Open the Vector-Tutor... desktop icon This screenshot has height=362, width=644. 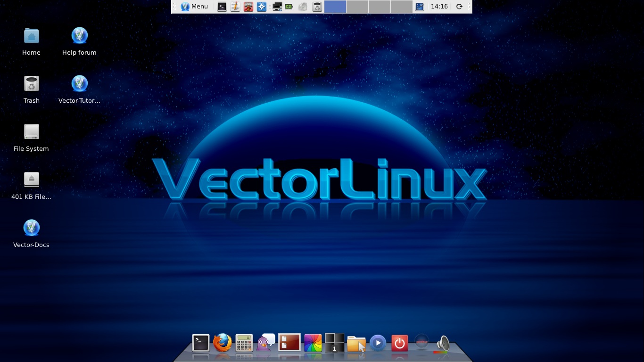point(79,84)
